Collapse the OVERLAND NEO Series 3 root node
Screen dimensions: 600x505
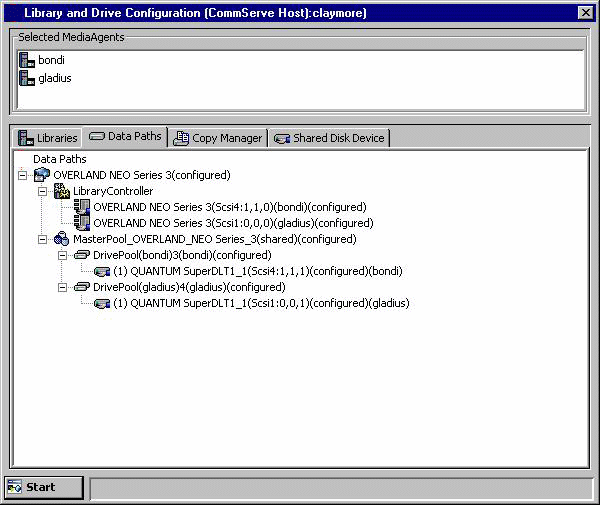click(x=23, y=175)
